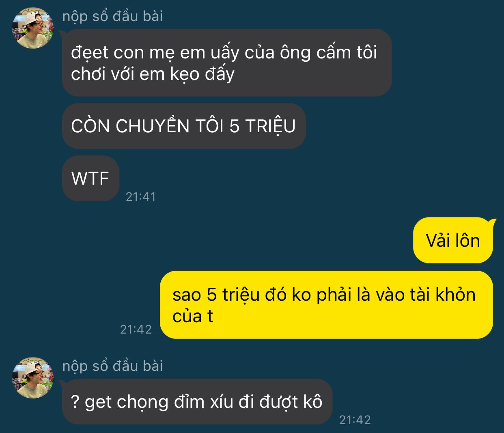The height and width of the screenshot is (433, 504).
Task: Click the line "chơi với em kẹo đấy"
Action: click(x=153, y=74)
